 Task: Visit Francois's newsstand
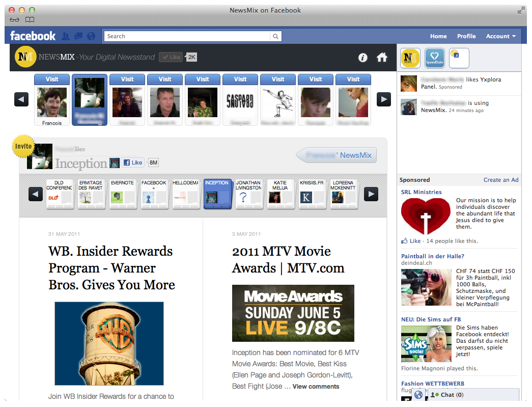point(52,79)
